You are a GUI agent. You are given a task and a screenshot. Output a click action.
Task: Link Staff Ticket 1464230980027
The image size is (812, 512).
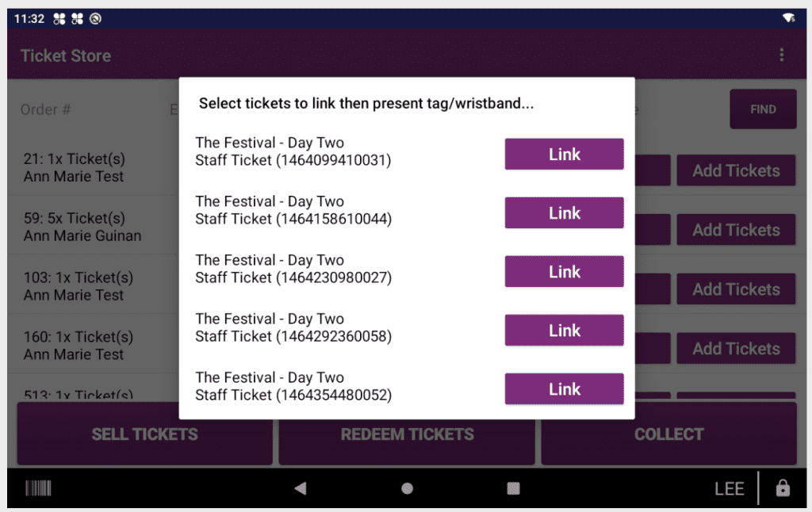(564, 272)
